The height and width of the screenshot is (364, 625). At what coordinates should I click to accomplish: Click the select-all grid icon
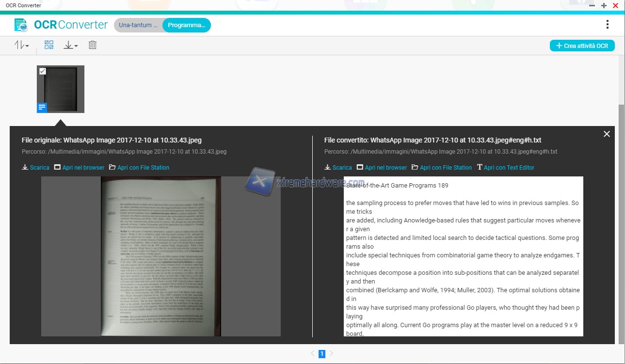[x=49, y=45]
